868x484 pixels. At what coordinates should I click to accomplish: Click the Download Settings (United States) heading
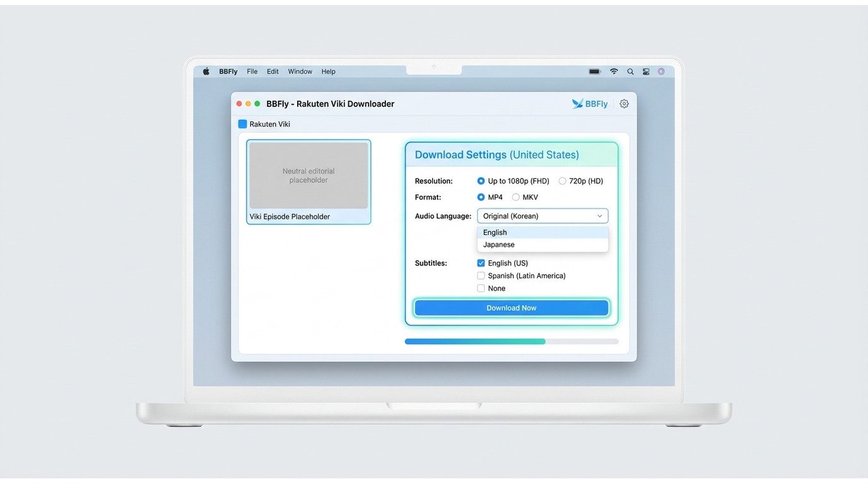pyautogui.click(x=497, y=155)
